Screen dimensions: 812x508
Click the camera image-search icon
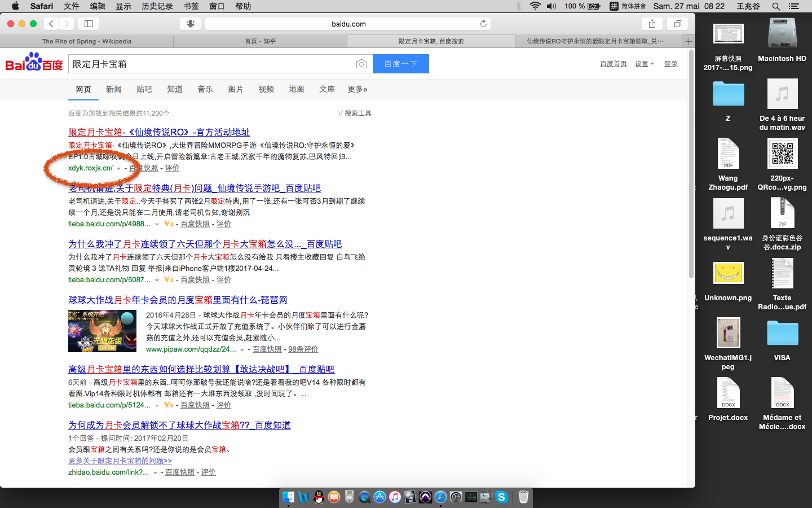361,64
